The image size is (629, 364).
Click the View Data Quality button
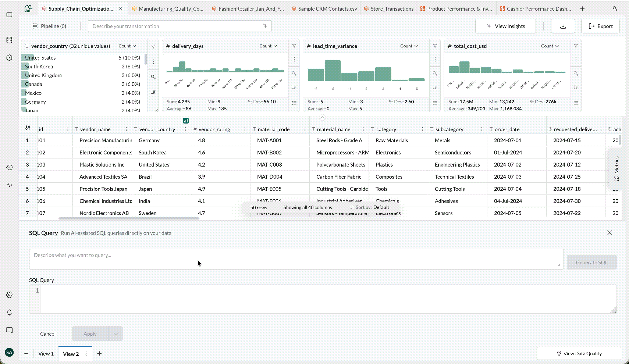[579, 353]
